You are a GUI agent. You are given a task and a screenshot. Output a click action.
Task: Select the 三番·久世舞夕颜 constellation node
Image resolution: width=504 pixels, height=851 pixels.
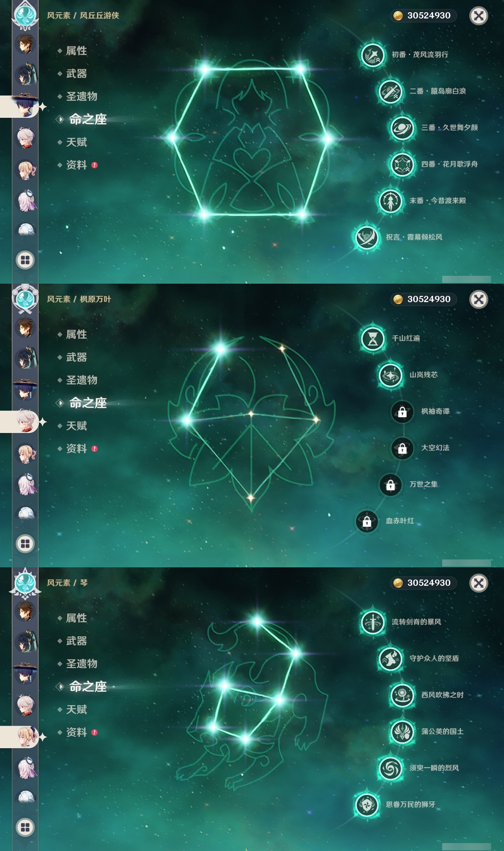coord(402,128)
